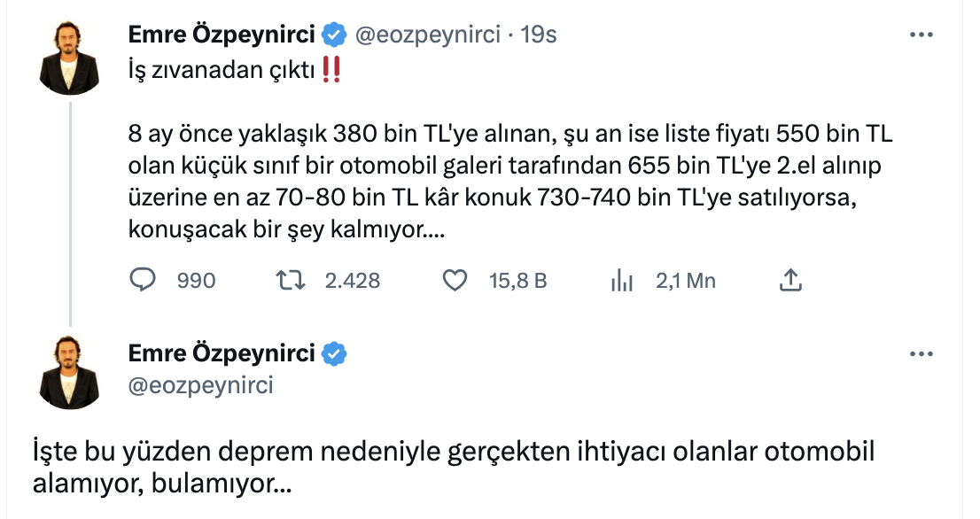The width and height of the screenshot is (980, 519).
Task: Click the 15,8 B likes count
Action: (x=517, y=280)
